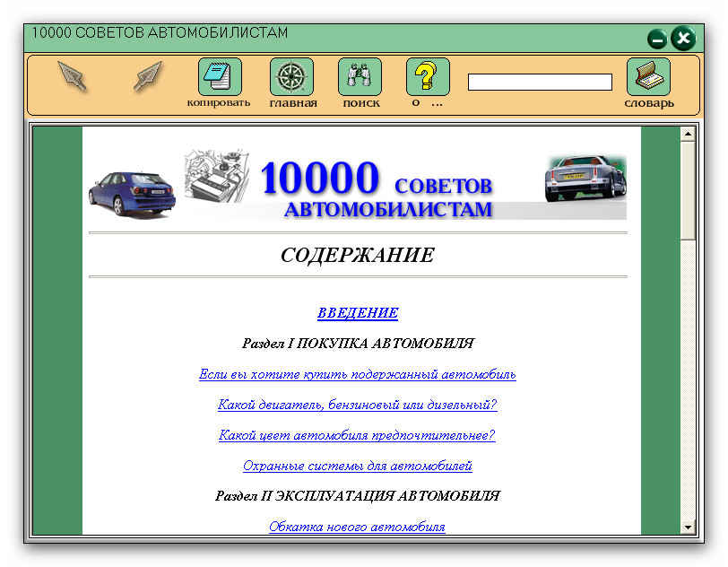Click the silver car image in banner

pos(585,179)
